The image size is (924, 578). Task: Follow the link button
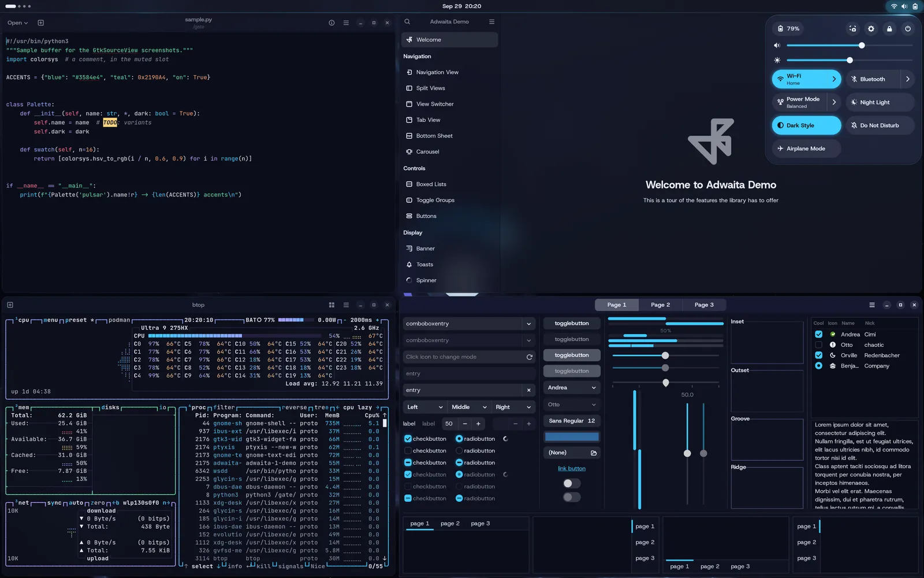click(x=572, y=469)
